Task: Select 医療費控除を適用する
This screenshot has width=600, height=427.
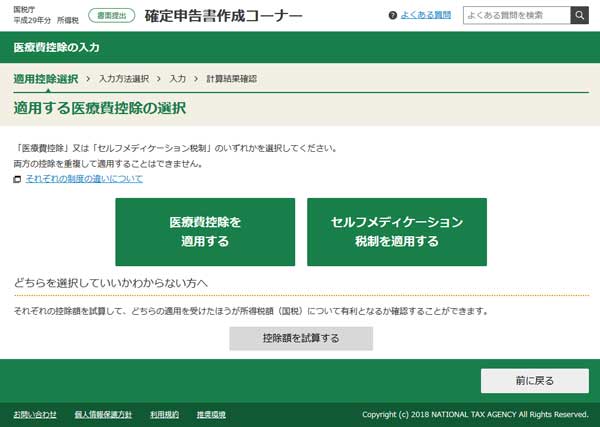Action: point(205,232)
